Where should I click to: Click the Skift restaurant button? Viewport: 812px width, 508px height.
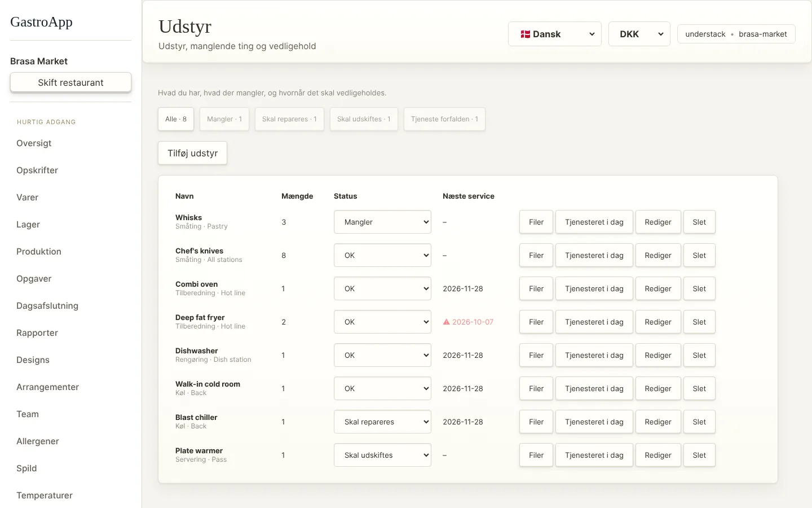(70, 82)
